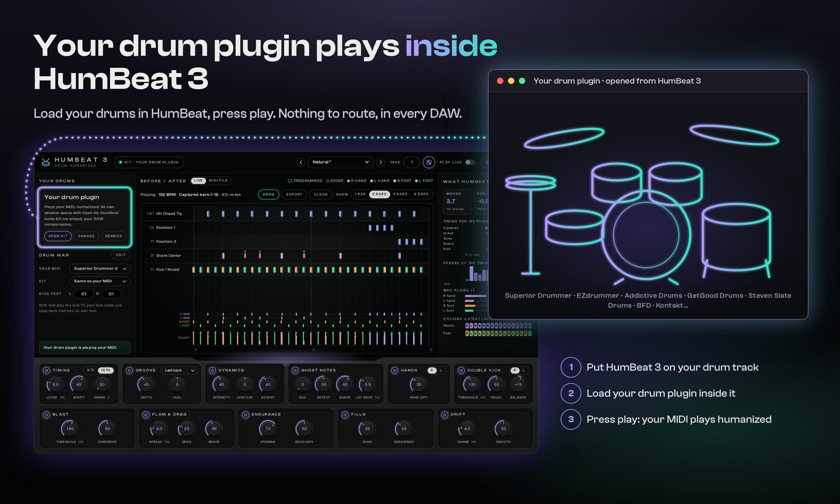Toggle the Hands section power icon
Viewport: 840px width, 504px height.
pos(394,370)
